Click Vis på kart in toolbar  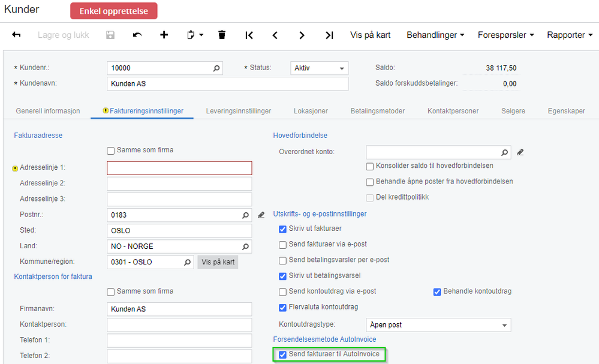(370, 35)
